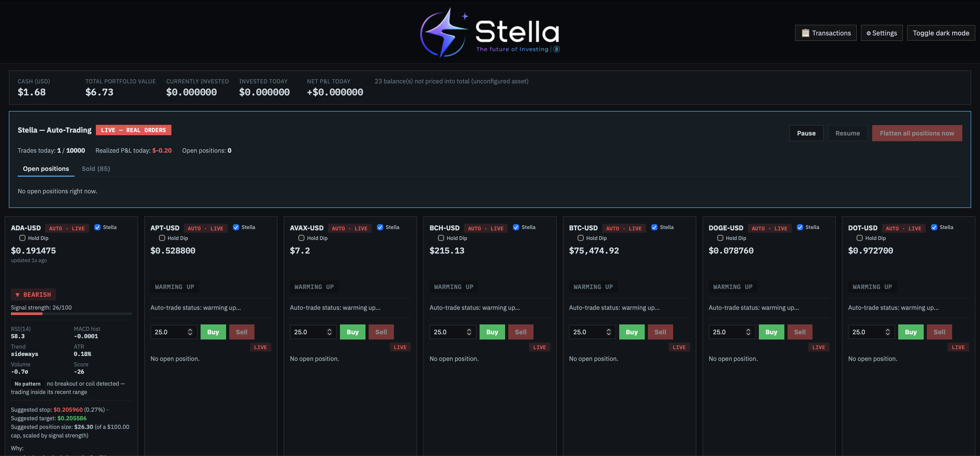This screenshot has height=456, width=980.
Task: Toggle dark mode
Action: click(x=940, y=33)
